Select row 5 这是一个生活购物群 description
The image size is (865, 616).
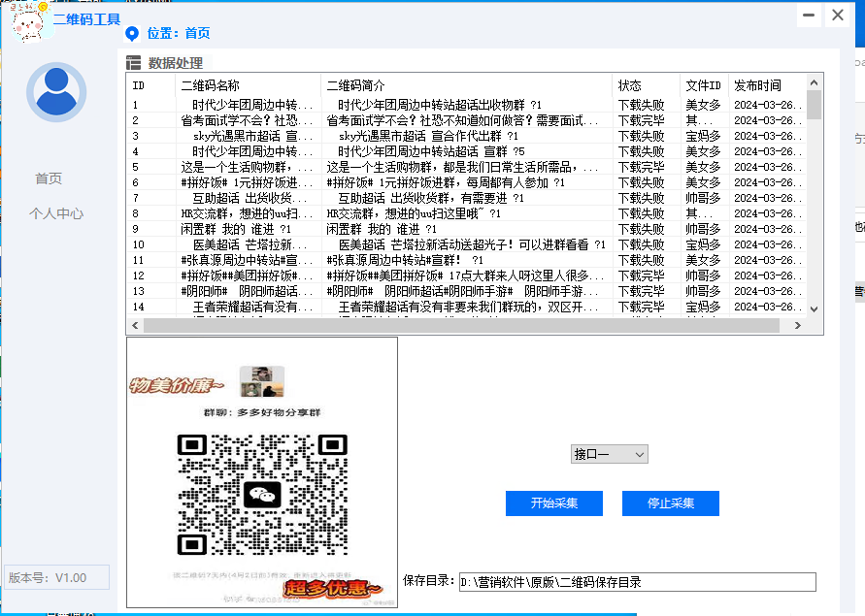(462, 167)
